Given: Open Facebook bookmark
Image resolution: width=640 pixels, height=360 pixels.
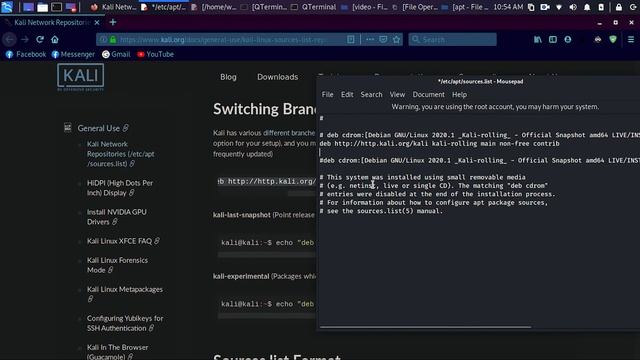Looking at the screenshot, I should coord(26,54).
